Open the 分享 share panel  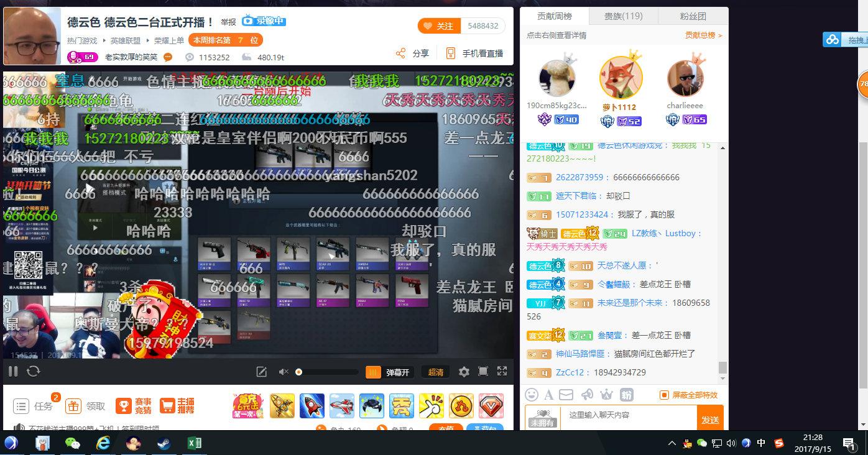point(418,53)
